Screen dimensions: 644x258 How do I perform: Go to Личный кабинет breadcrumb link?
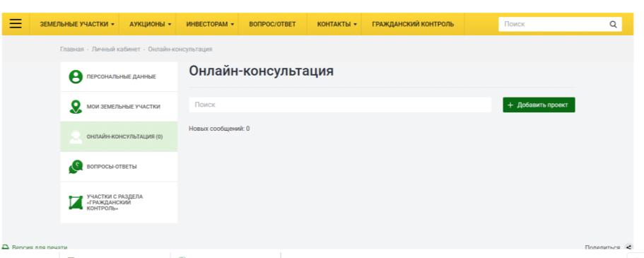click(x=116, y=49)
